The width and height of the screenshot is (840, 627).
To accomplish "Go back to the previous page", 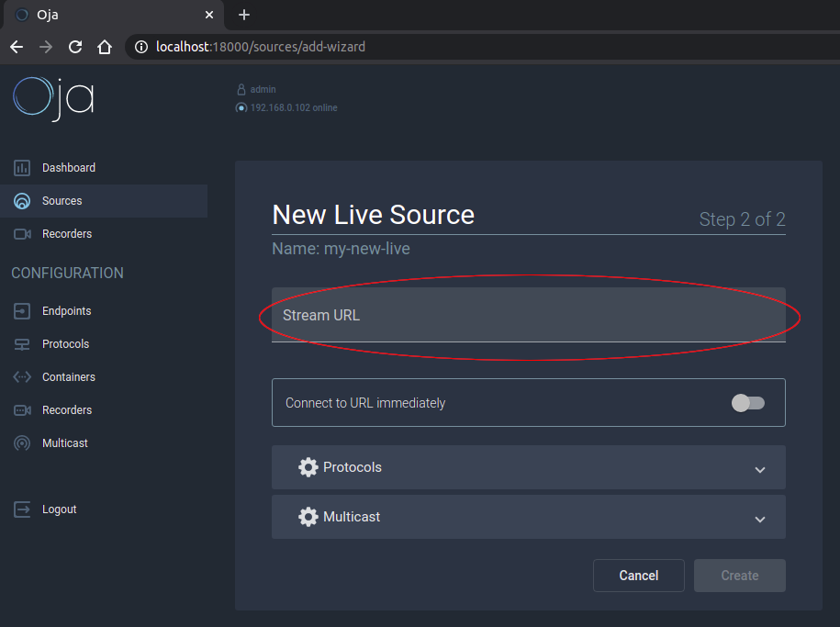I will point(17,47).
